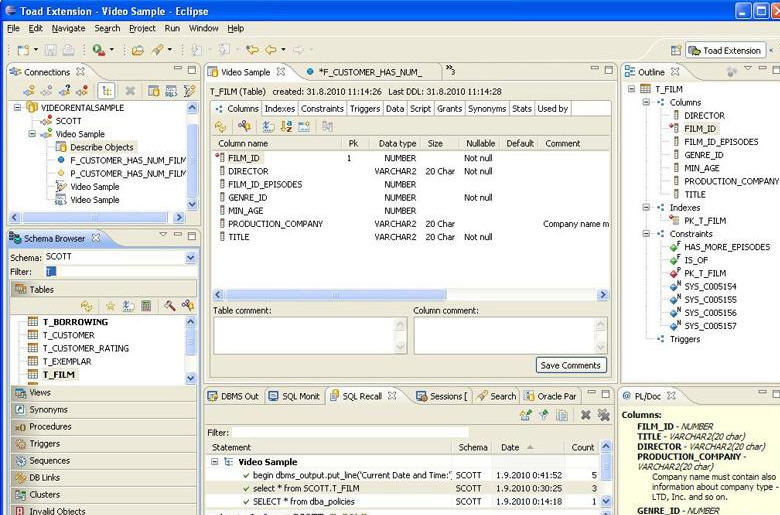Click the Describe Objects icon in Connections tree
780x515 pixels.
pyautogui.click(x=61, y=147)
